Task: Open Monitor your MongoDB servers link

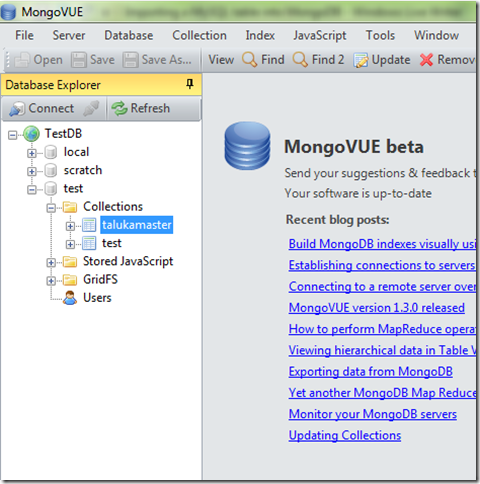Action: [x=373, y=414]
